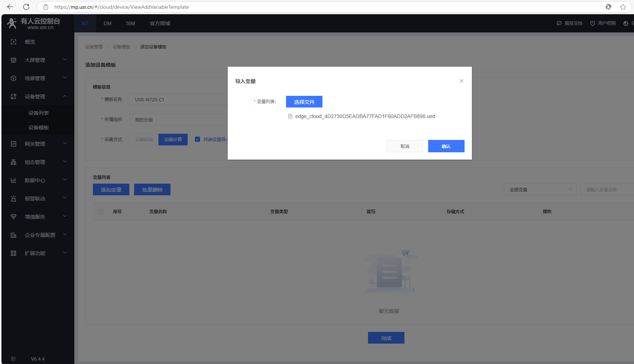Click the 数据中心 chart icon

tap(13, 180)
